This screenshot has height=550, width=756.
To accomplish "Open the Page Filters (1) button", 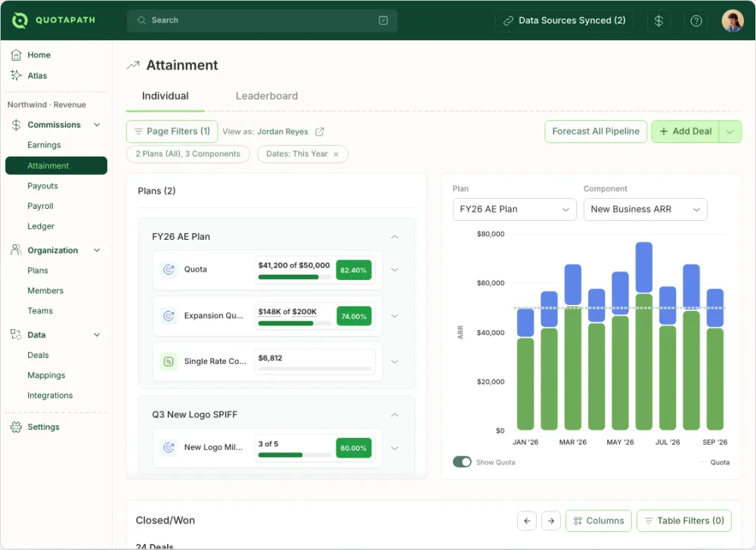I will [172, 131].
